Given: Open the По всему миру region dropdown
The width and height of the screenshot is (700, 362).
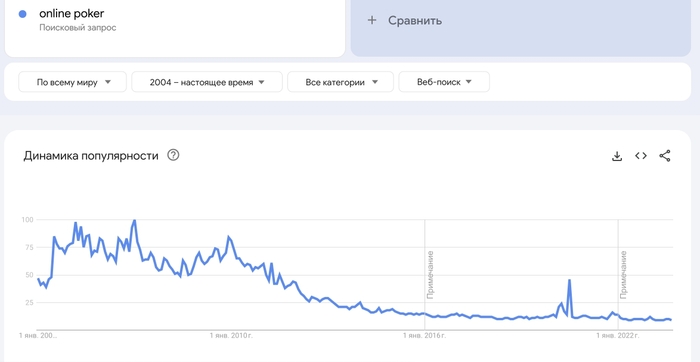Looking at the screenshot, I should click(73, 82).
